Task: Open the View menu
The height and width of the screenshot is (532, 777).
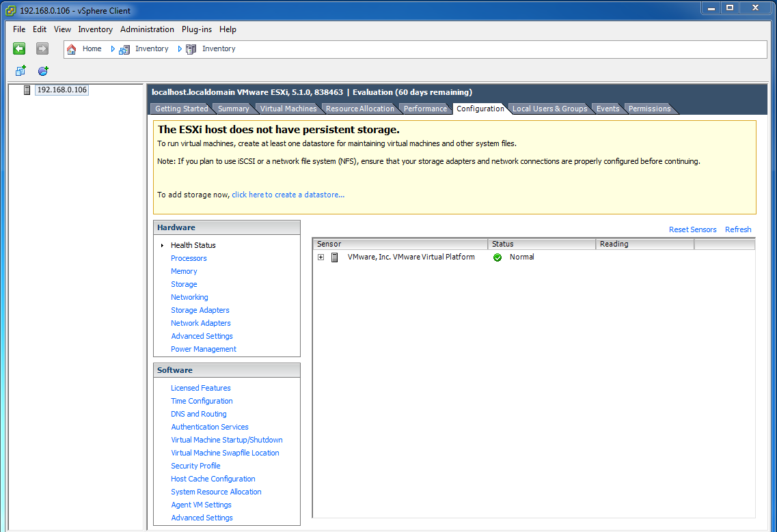Action: point(62,29)
